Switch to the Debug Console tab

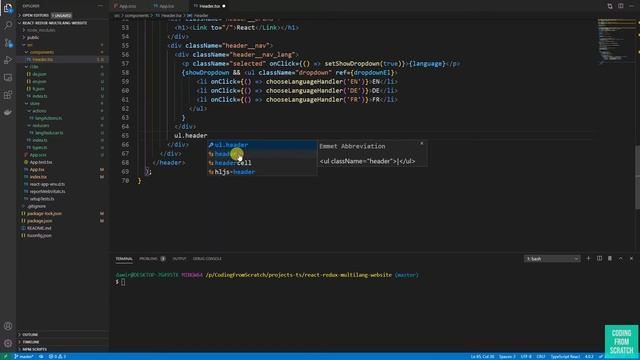(x=207, y=259)
